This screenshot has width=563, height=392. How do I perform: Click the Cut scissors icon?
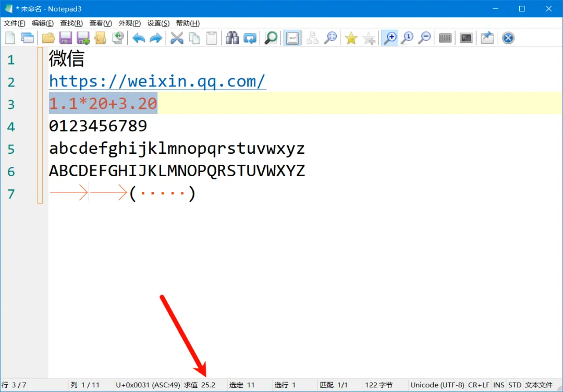click(177, 38)
